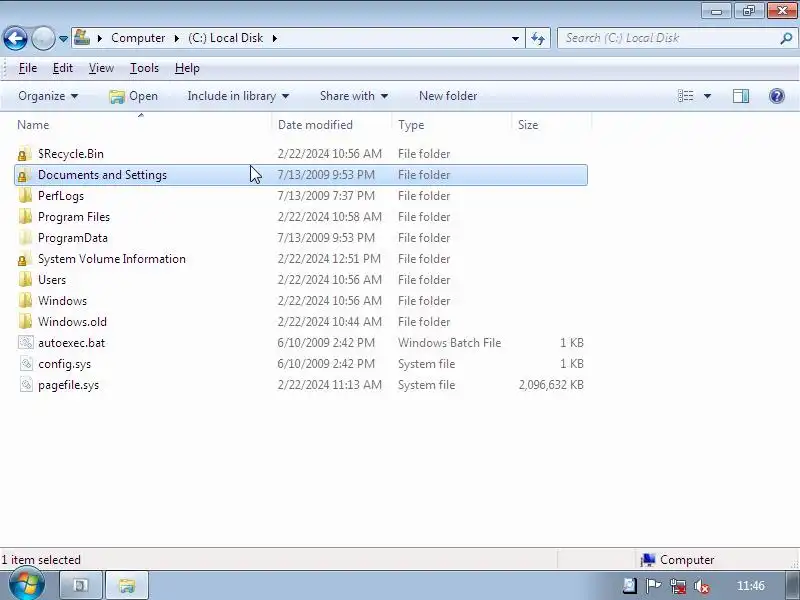Click the 11:46 taskbar clock
The height and width of the screenshot is (600, 800).
751,586
